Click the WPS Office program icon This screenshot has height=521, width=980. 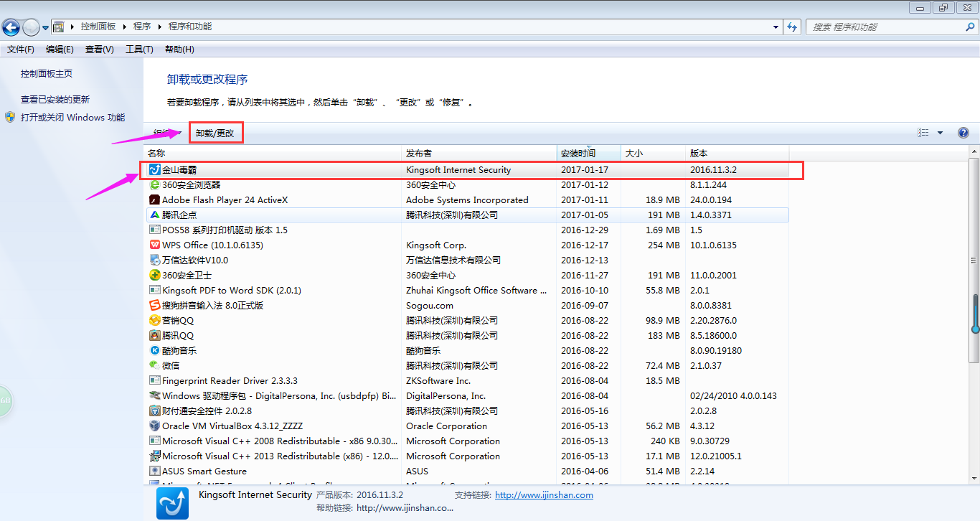154,245
